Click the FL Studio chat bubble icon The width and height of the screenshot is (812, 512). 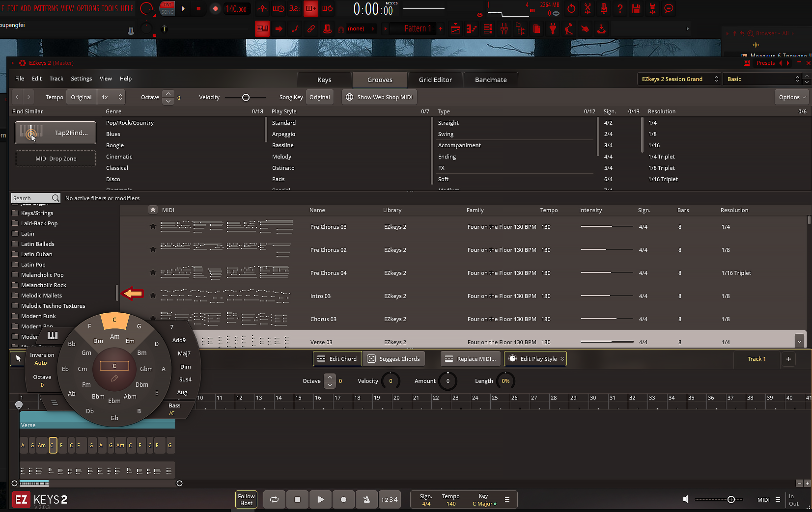pyautogui.click(x=669, y=8)
